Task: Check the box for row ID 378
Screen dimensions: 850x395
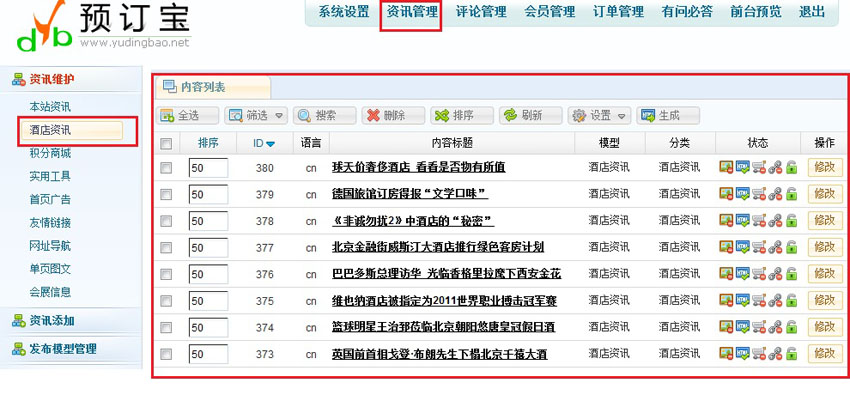Action: pos(166,221)
